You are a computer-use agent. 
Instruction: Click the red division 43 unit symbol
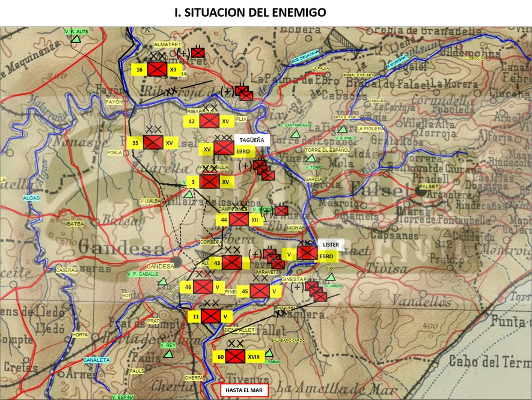pyautogui.click(x=232, y=262)
